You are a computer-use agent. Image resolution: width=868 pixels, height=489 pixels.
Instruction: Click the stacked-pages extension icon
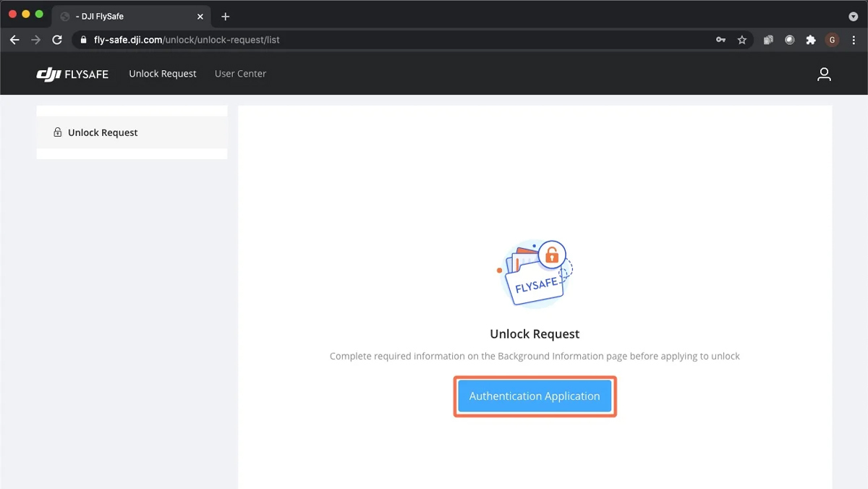tap(769, 40)
